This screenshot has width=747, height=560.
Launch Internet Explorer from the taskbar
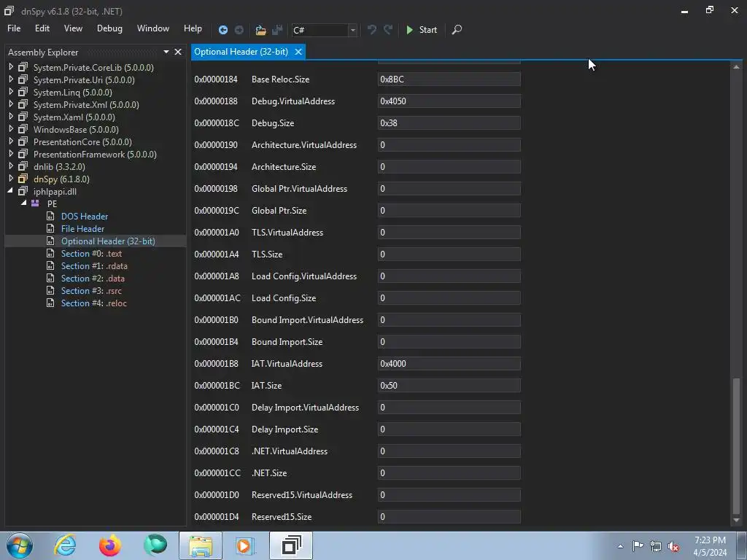[65, 545]
